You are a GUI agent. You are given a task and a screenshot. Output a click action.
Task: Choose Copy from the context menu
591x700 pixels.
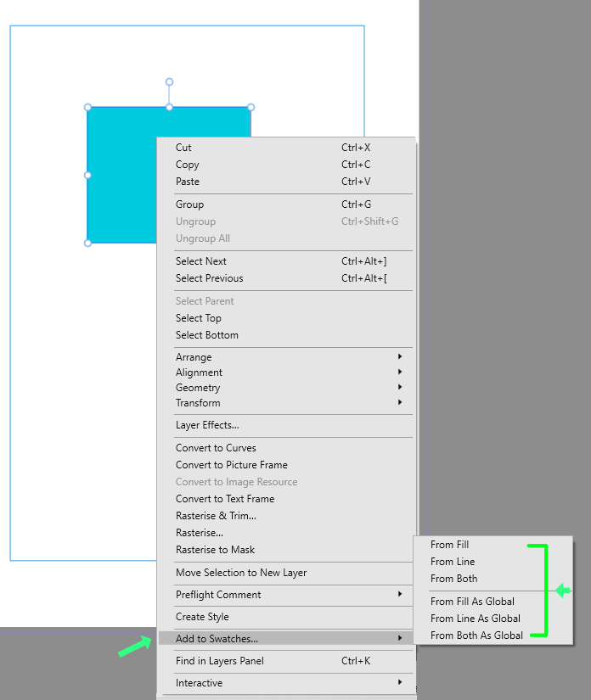(286, 165)
